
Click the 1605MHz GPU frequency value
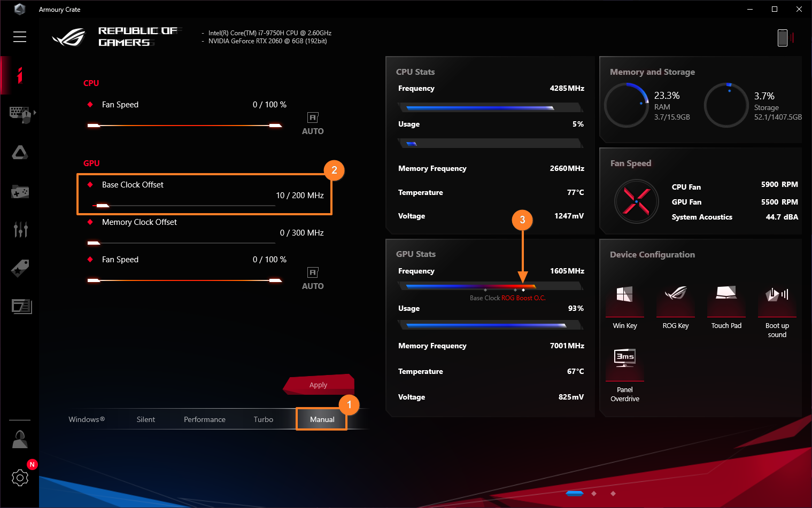coord(567,271)
